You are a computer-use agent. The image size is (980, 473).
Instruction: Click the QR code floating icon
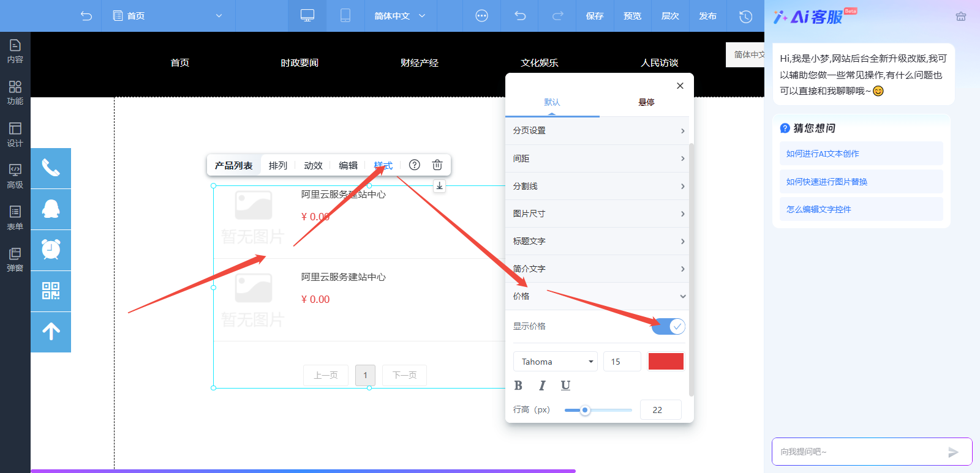[51, 291]
